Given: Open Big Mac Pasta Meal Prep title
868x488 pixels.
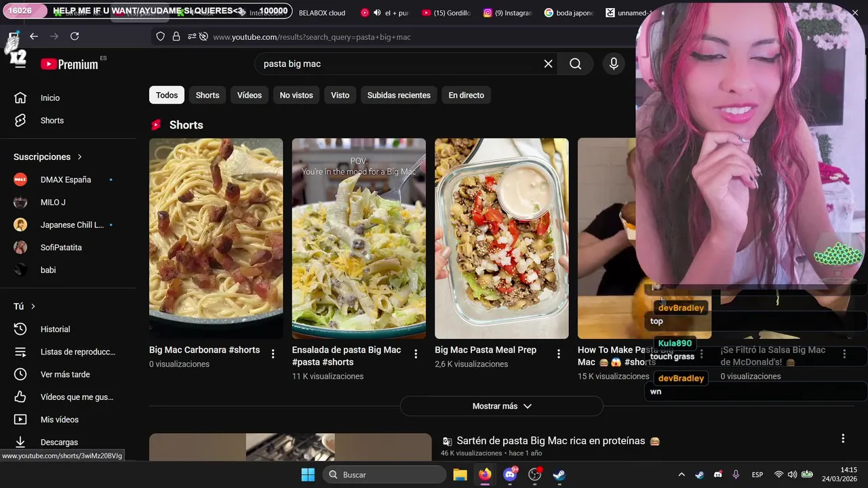Looking at the screenshot, I should (x=486, y=350).
